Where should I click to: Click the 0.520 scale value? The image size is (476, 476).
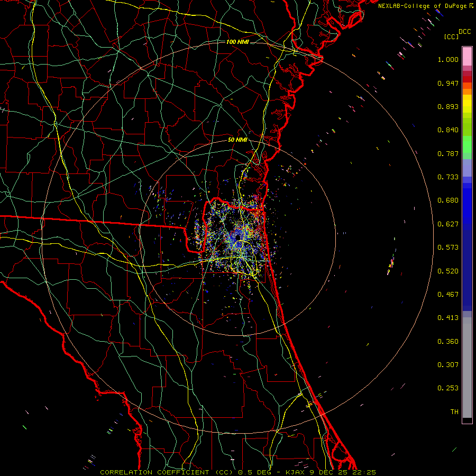(x=448, y=271)
